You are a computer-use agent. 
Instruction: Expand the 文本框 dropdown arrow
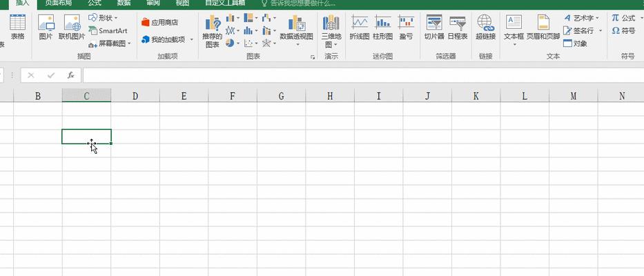(x=515, y=43)
